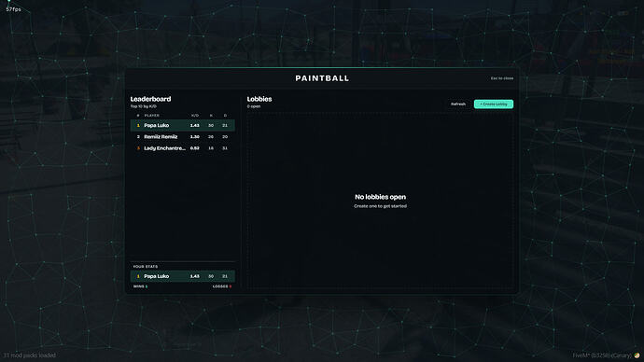
Task: Click the Create Lobby button
Action: 494,104
